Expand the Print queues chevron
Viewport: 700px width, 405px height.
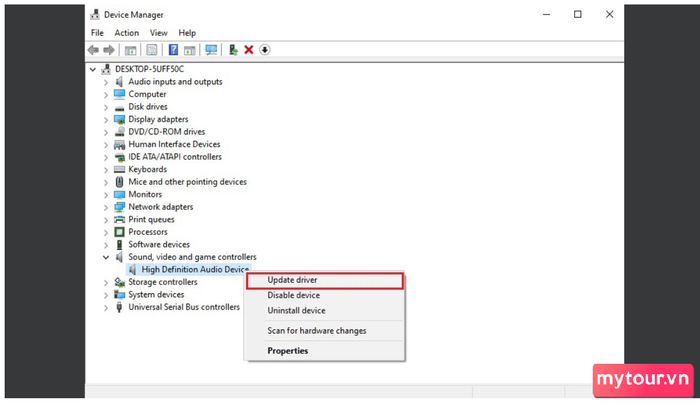coord(106,220)
